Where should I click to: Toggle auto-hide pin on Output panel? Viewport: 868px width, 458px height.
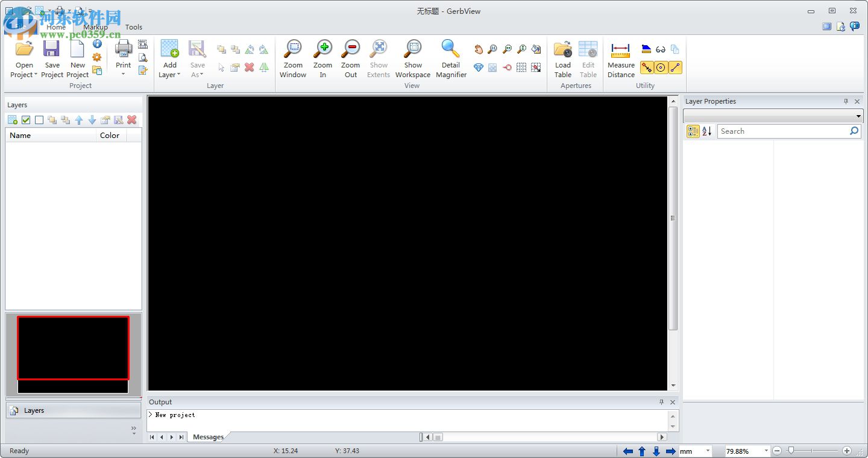tap(661, 402)
